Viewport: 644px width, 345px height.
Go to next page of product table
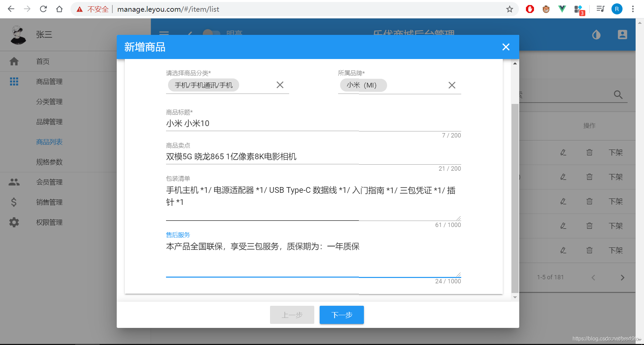tap(623, 278)
